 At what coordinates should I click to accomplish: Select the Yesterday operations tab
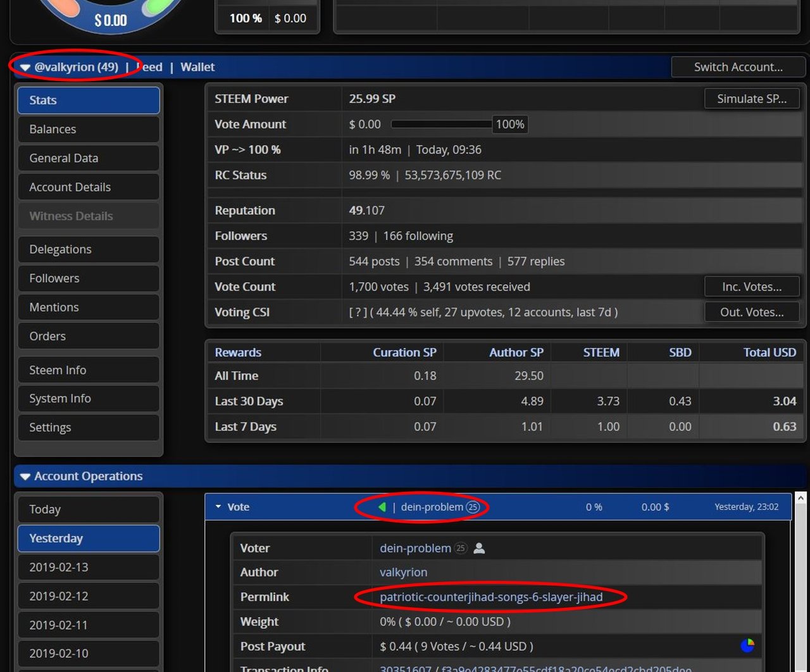[x=89, y=538]
